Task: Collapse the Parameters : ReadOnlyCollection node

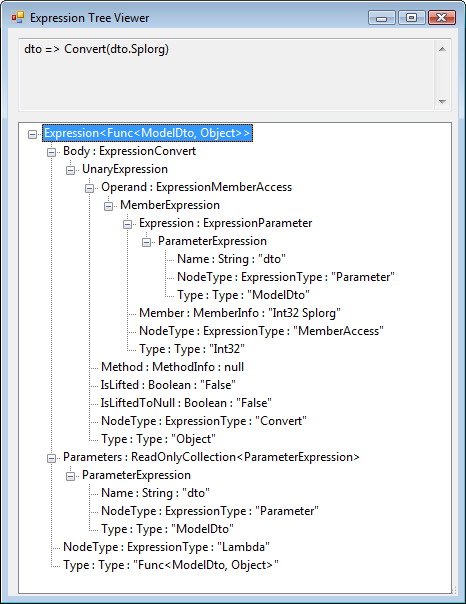Action: (52, 458)
